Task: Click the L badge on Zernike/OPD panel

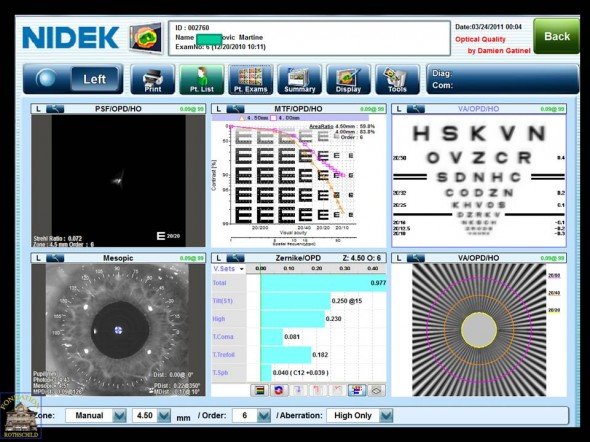Action: pos(219,258)
